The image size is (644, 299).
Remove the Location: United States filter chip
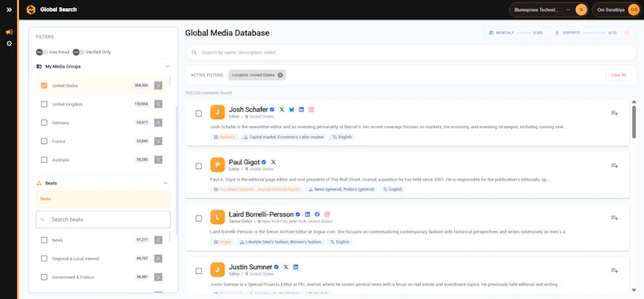280,75
